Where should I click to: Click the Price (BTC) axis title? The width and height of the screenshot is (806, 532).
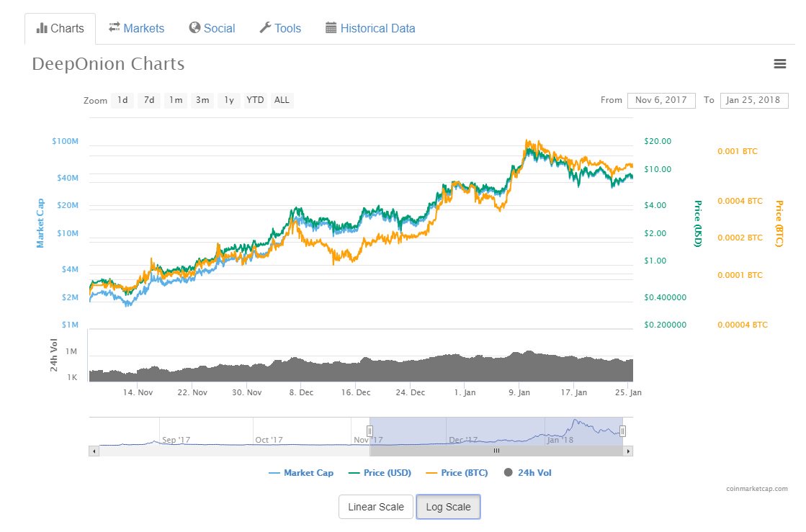pyautogui.click(x=779, y=223)
